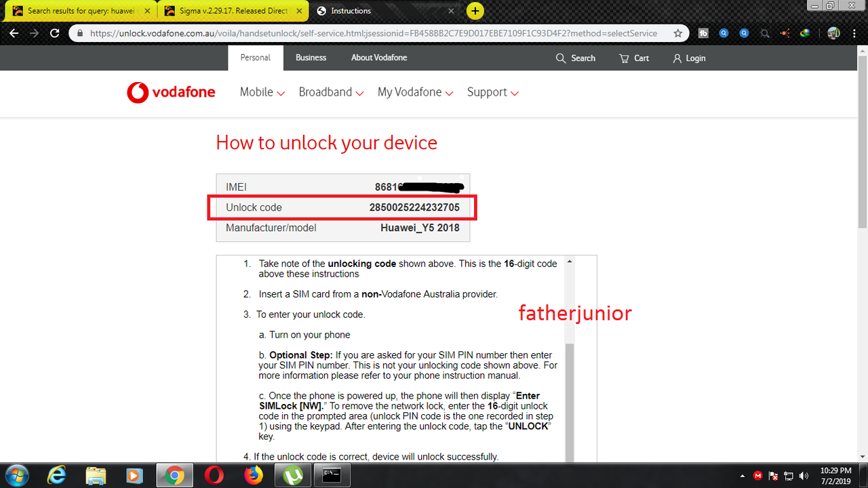
Task: Open uTorrent from the taskbar
Action: [x=293, y=476]
